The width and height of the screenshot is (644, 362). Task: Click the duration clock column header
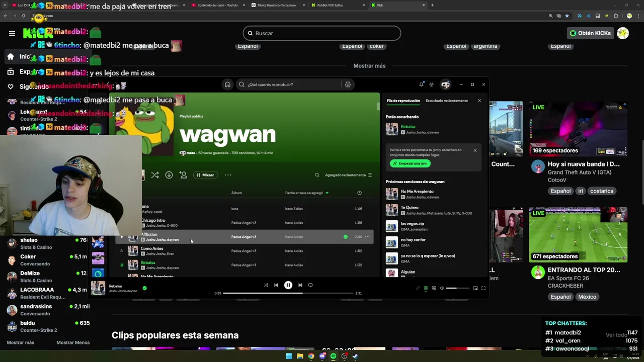coord(359,193)
